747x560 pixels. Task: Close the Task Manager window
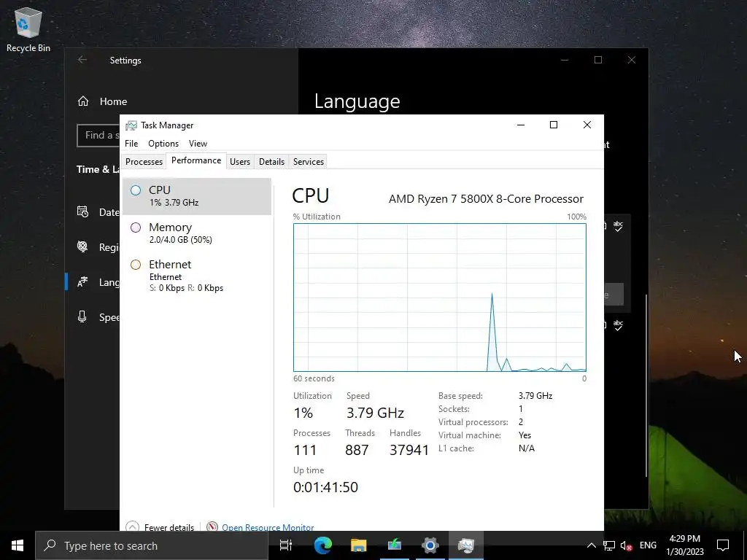coord(587,125)
